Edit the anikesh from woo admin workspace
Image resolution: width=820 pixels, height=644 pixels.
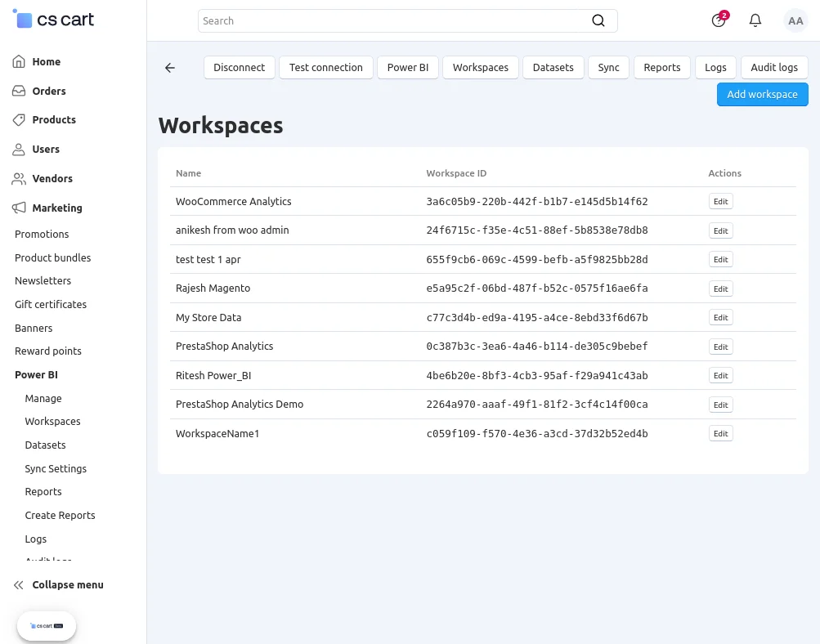coord(720,230)
